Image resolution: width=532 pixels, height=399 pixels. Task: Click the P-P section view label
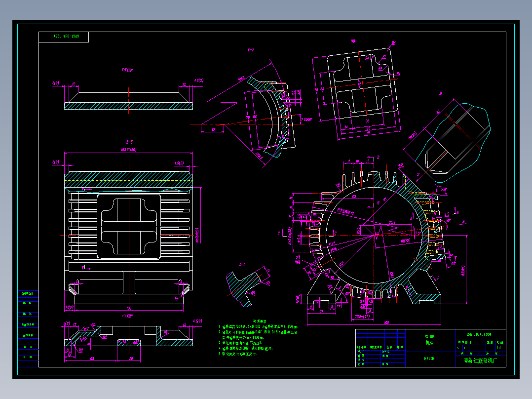[x=251, y=49]
